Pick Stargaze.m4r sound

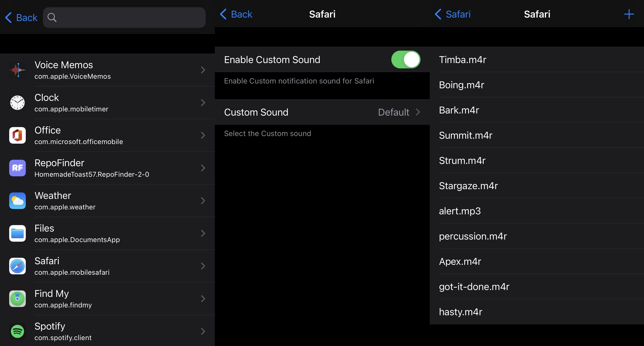pos(537,186)
